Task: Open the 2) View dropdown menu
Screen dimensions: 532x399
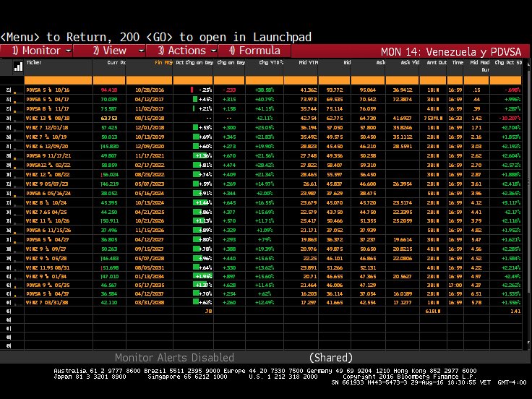Action: click(110, 51)
